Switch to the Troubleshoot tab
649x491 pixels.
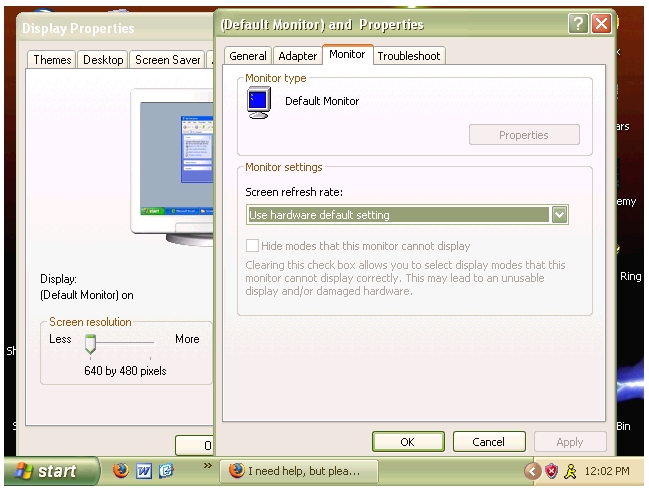pos(408,56)
